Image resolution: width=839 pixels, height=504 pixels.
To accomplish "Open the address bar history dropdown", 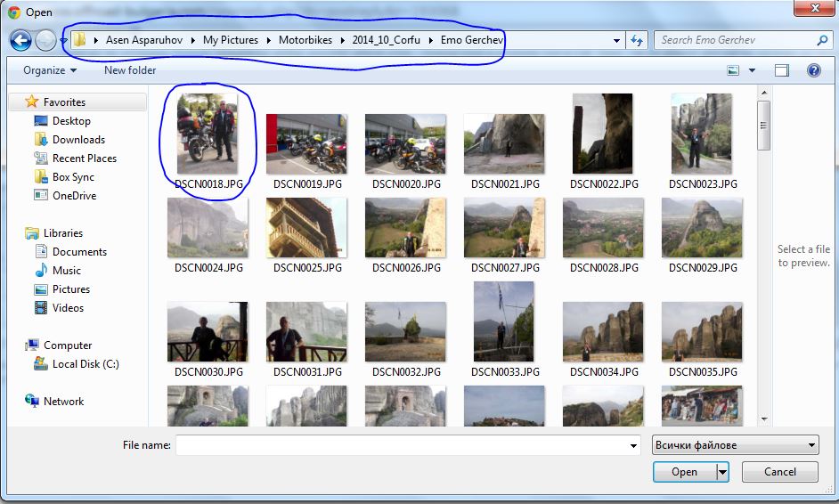I will coord(616,40).
